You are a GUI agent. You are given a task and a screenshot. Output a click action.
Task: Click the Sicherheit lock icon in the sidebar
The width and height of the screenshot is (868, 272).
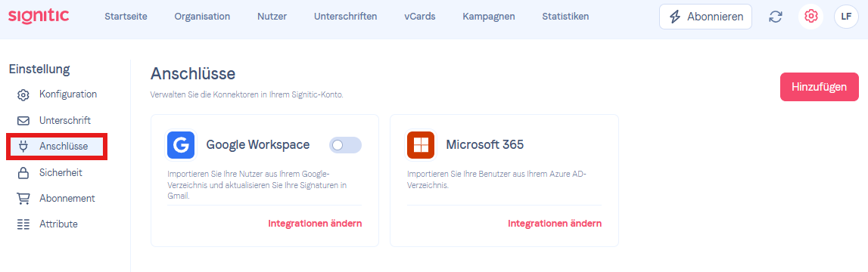[23, 174]
